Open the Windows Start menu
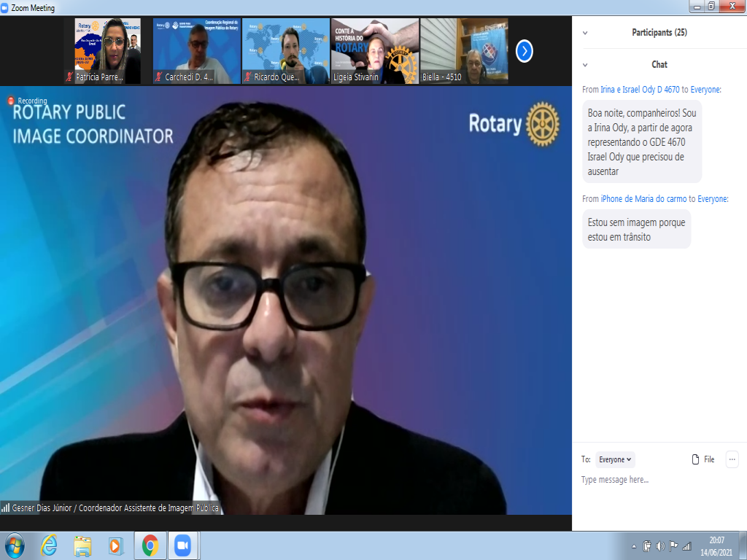This screenshot has height=560, width=747. [15, 545]
